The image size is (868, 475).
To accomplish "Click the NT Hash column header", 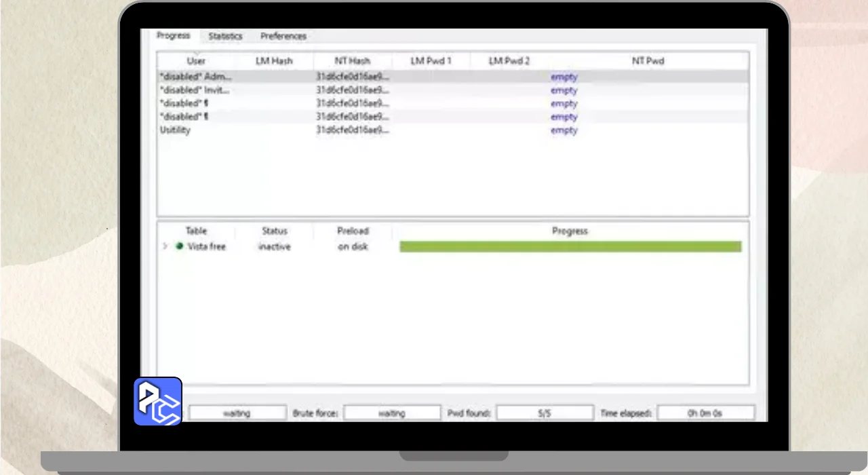I will (353, 61).
